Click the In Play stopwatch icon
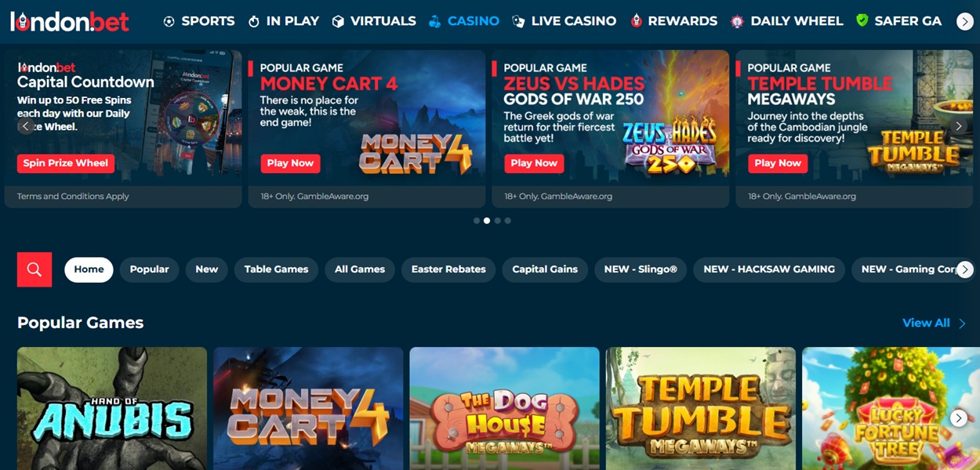The image size is (980, 470). pyautogui.click(x=254, y=21)
